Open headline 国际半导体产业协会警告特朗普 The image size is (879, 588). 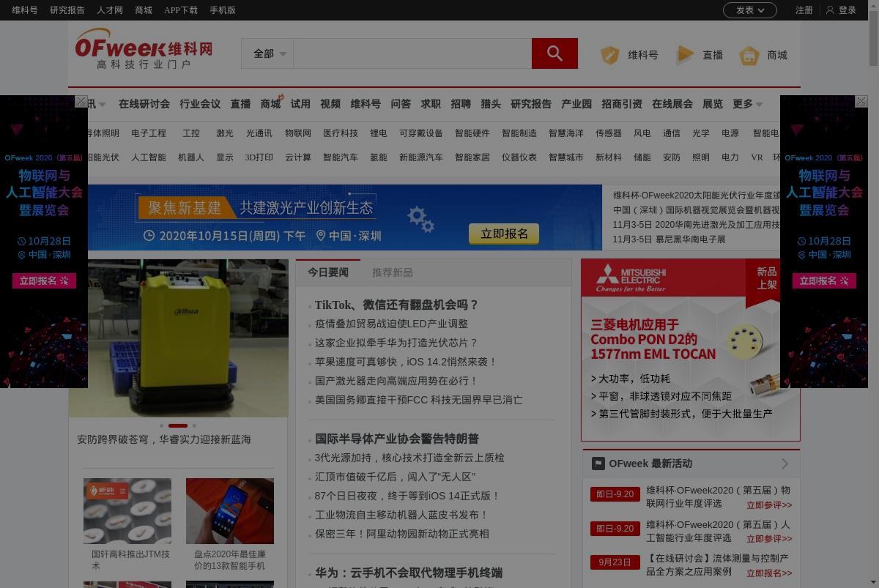[x=397, y=439]
